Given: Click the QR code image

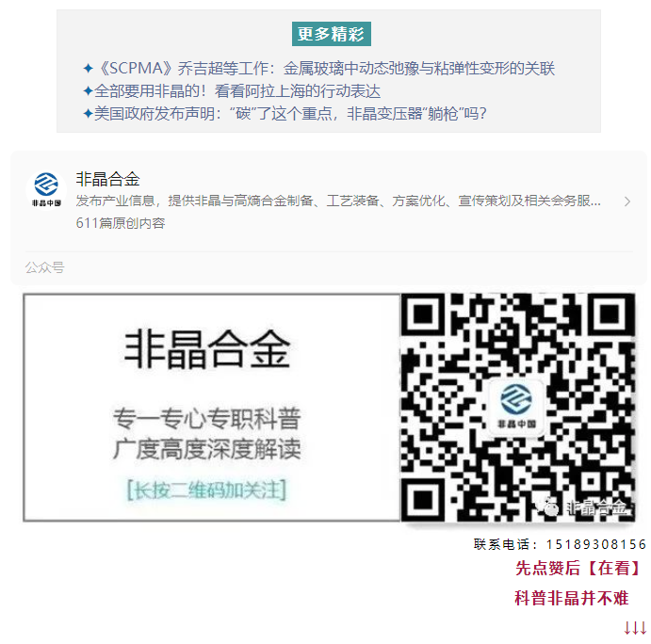Looking at the screenshot, I should (518, 408).
